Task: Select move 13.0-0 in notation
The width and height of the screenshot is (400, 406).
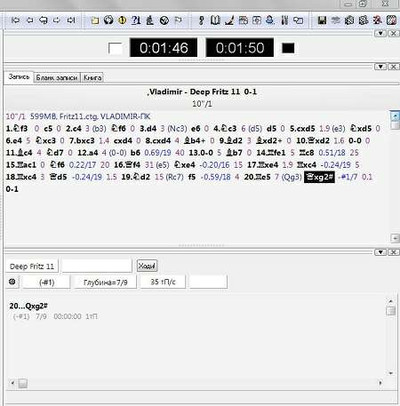Action: pos(201,153)
